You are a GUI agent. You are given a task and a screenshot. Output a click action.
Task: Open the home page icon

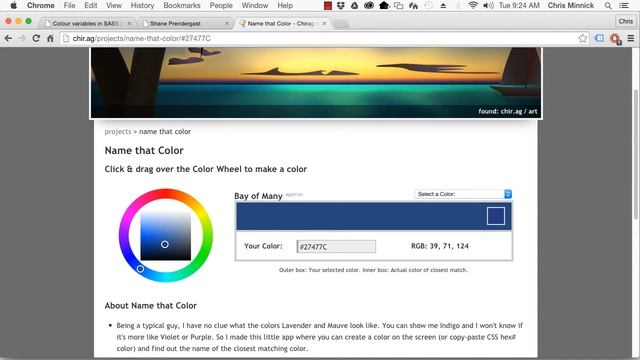pyautogui.click(x=50, y=38)
